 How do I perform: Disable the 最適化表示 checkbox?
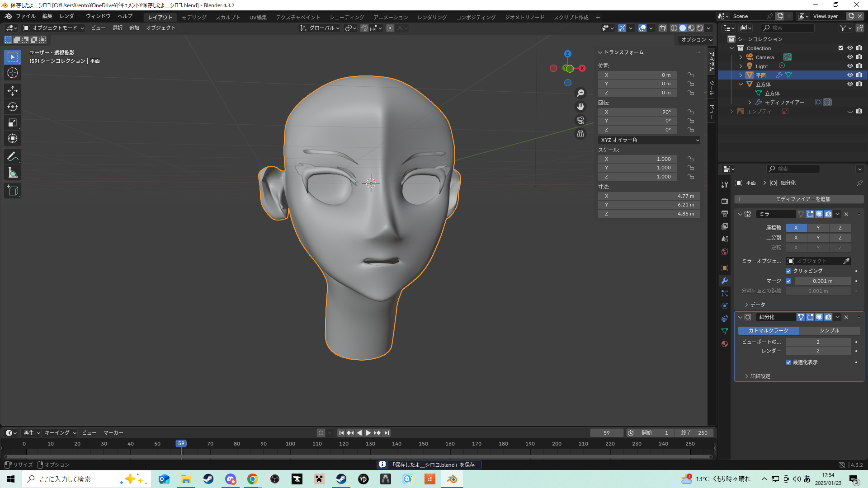[x=788, y=362]
